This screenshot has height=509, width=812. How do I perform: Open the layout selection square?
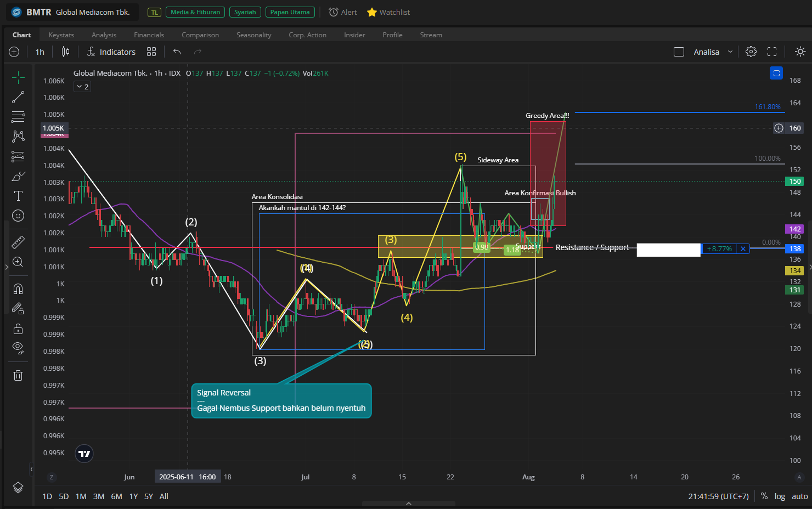(x=679, y=52)
